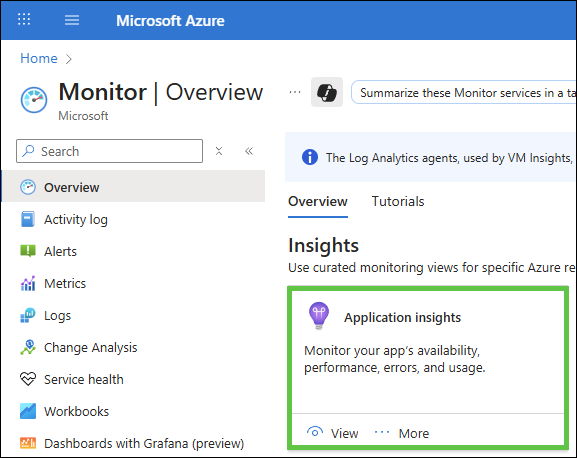Click the Activity log book icon
Viewport: 577px width, 458px height.
coord(28,219)
